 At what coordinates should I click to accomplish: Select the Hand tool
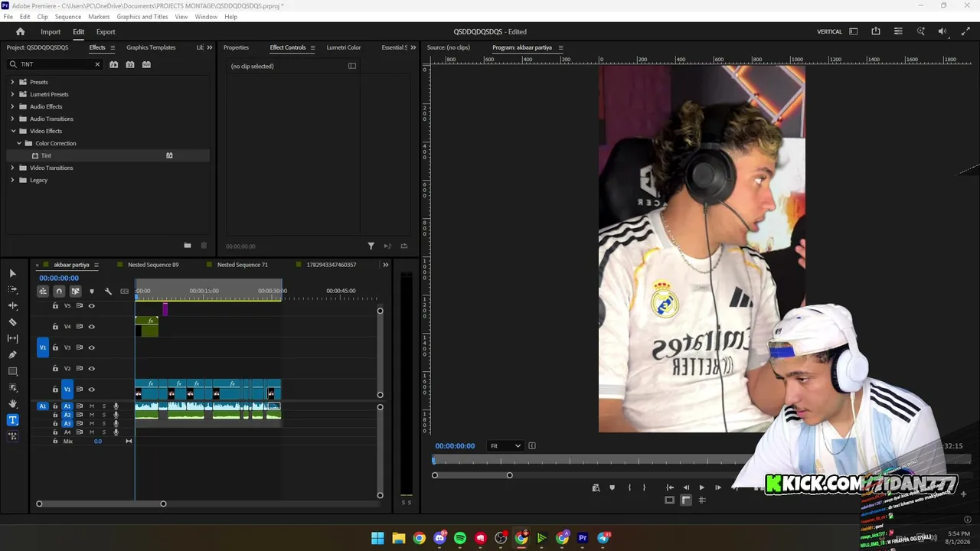click(12, 403)
